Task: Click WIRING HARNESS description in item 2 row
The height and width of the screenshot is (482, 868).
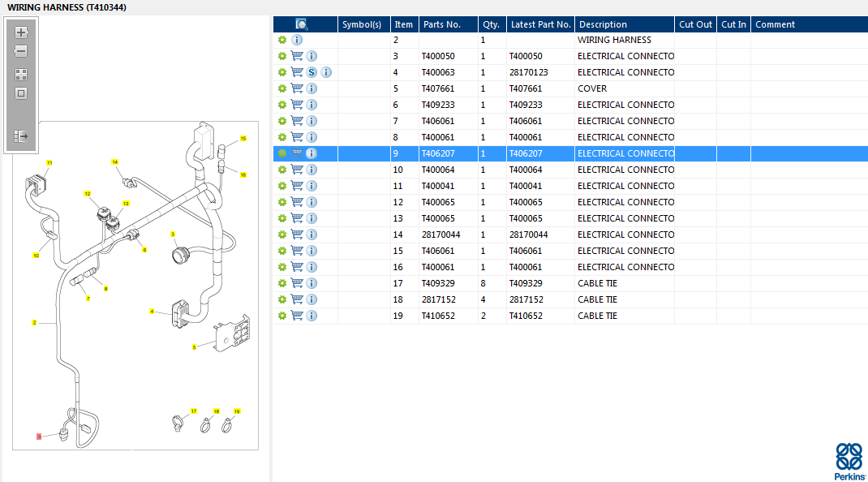Action: 614,40
